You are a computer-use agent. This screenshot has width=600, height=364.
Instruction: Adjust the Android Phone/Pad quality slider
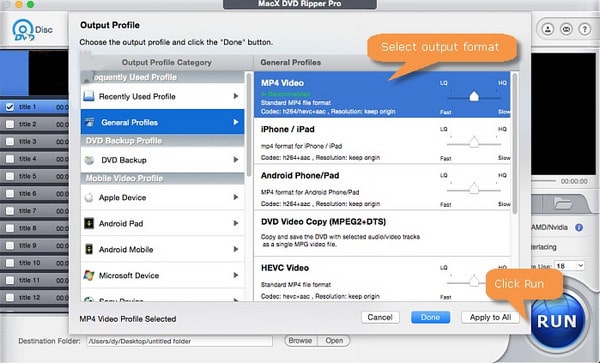tap(474, 189)
